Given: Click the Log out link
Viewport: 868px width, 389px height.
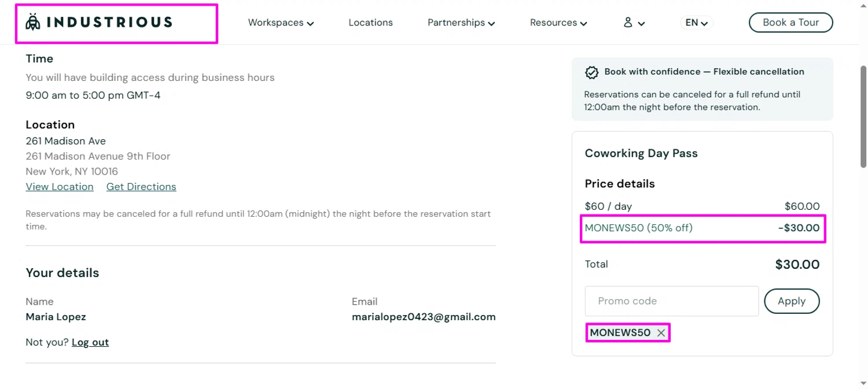Looking at the screenshot, I should (90, 342).
